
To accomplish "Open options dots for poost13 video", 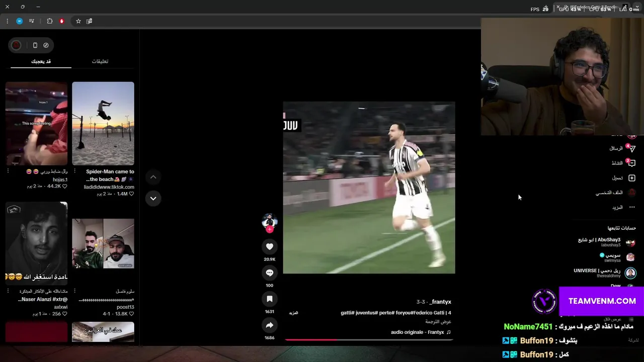I will pyautogui.click(x=74, y=291).
